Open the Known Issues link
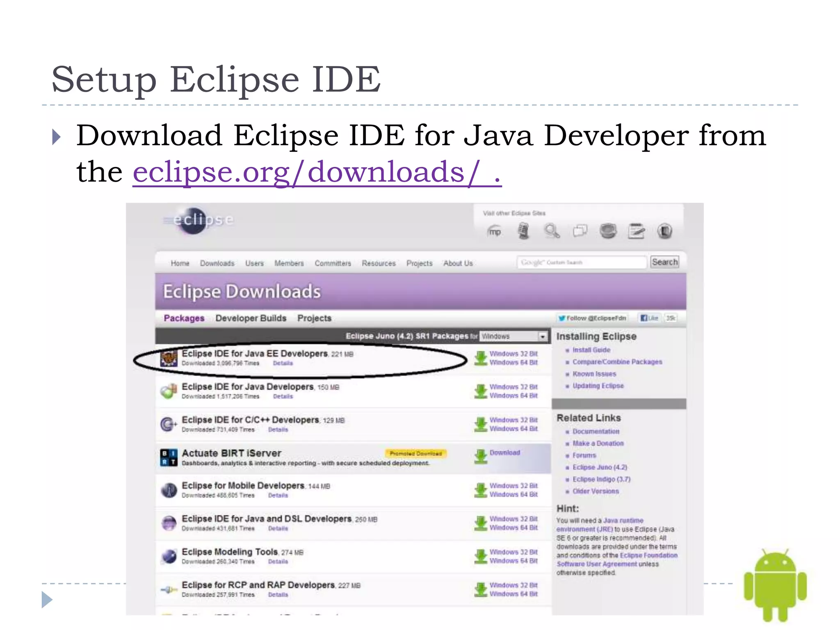The width and height of the screenshot is (840, 630). (x=594, y=374)
